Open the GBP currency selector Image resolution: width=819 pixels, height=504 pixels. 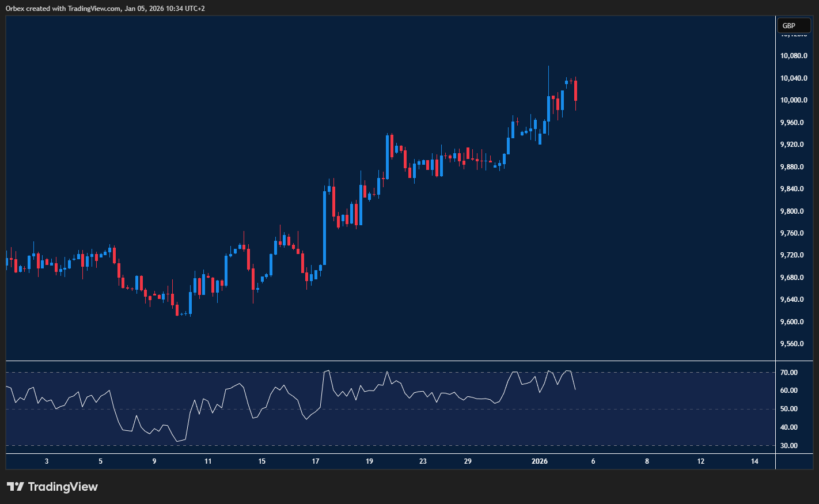(x=793, y=25)
